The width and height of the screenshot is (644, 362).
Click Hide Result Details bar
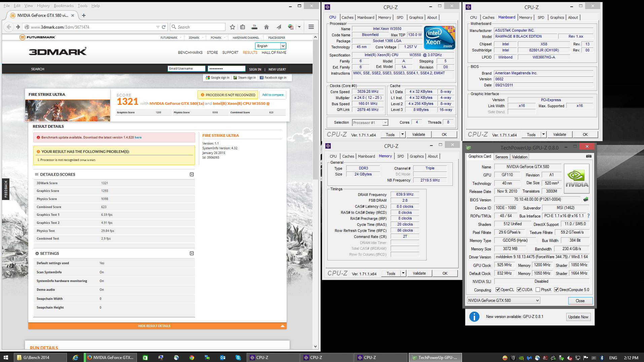click(x=157, y=326)
